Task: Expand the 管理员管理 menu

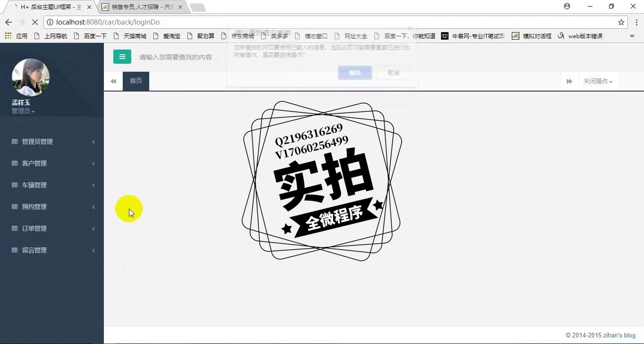Action: (x=52, y=142)
